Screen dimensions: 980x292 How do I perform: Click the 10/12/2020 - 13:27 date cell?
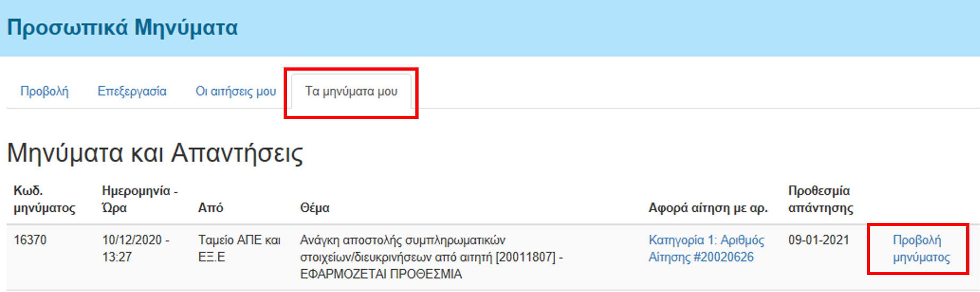coord(135,248)
